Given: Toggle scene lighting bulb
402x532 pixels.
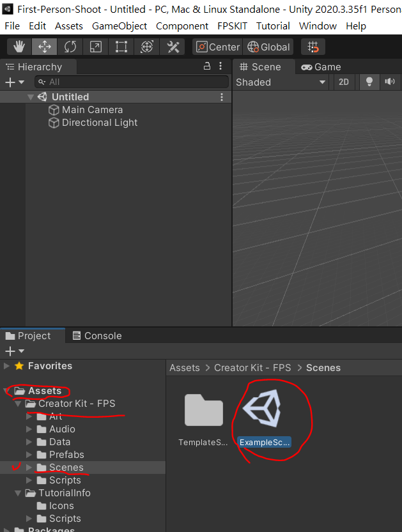Looking at the screenshot, I should coord(369,82).
